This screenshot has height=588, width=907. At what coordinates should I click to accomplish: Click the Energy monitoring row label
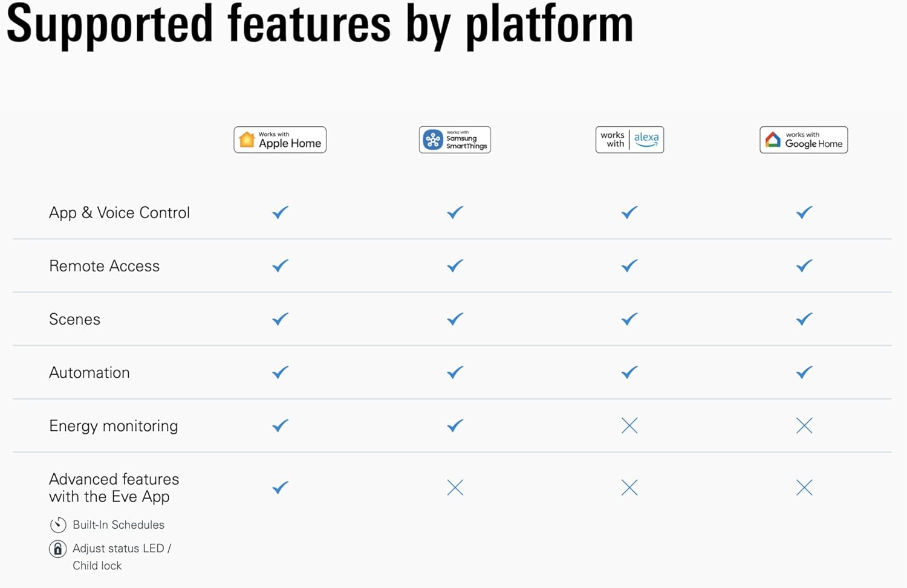[114, 426]
